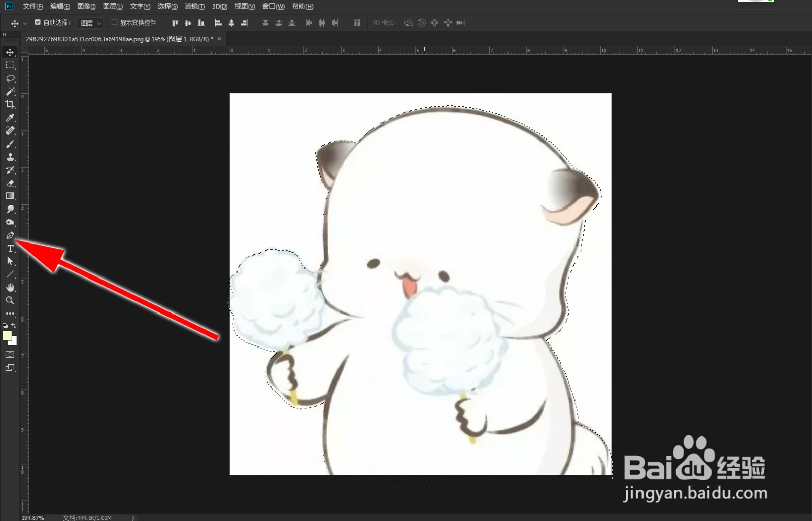This screenshot has width=812, height=521.
Task: Swap foreground and background colors
Action: point(14,326)
